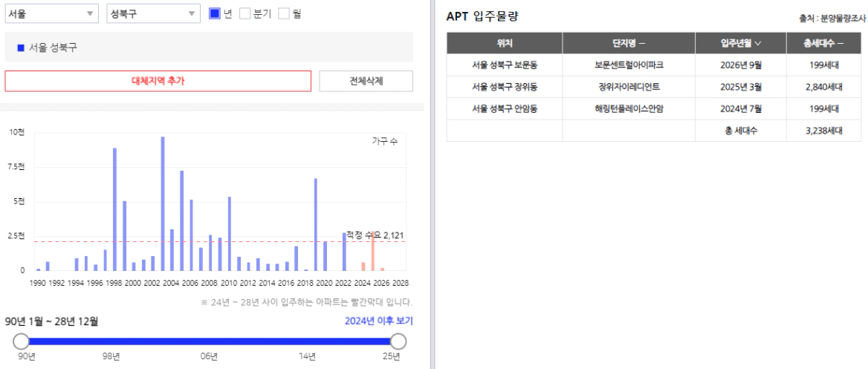Sort table by 위치 column header
The image size is (868, 369).
505,43
